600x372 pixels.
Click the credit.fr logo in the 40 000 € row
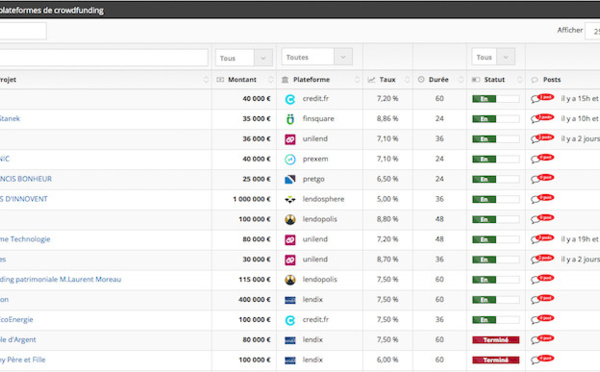[x=290, y=99]
